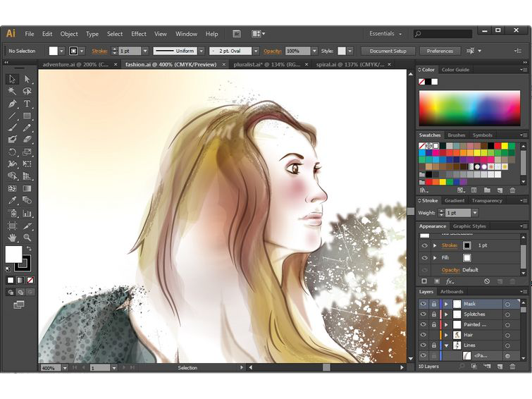Toggle the lock on the Splotches layer
This screenshot has width=532, height=399.
click(x=433, y=314)
